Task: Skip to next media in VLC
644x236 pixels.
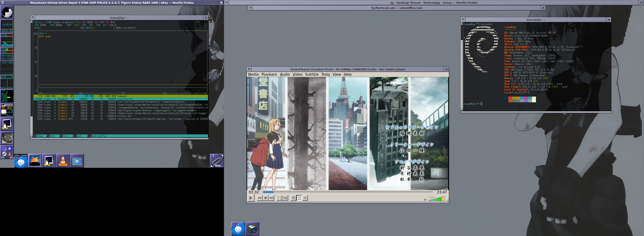Action: pyautogui.click(x=271, y=198)
